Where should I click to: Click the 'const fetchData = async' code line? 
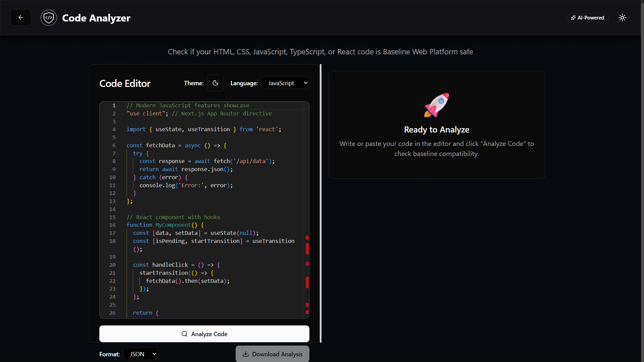177,145
